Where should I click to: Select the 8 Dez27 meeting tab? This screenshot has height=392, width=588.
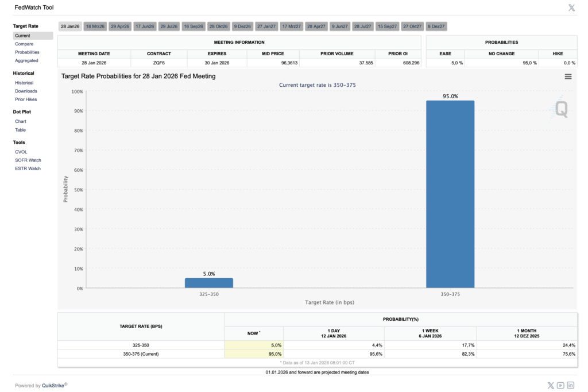436,26
